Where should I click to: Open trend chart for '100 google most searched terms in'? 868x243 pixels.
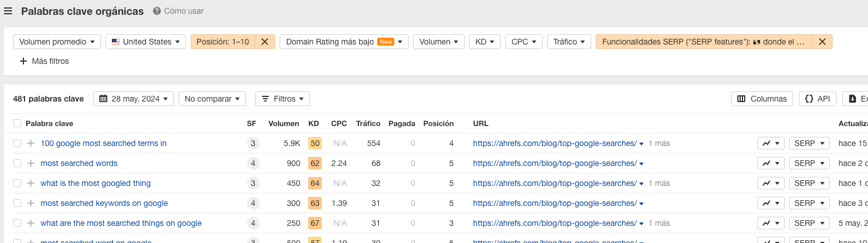tap(770, 143)
